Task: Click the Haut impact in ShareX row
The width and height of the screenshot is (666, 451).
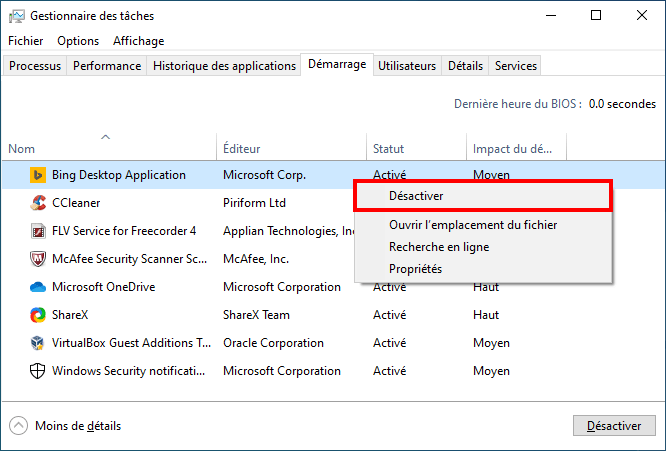Action: (486, 315)
